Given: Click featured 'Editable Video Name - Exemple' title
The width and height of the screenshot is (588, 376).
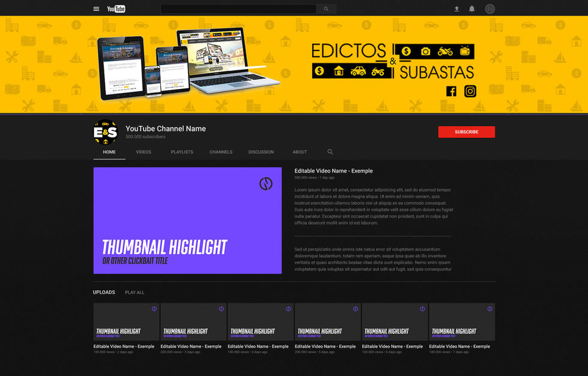Looking at the screenshot, I should [333, 171].
